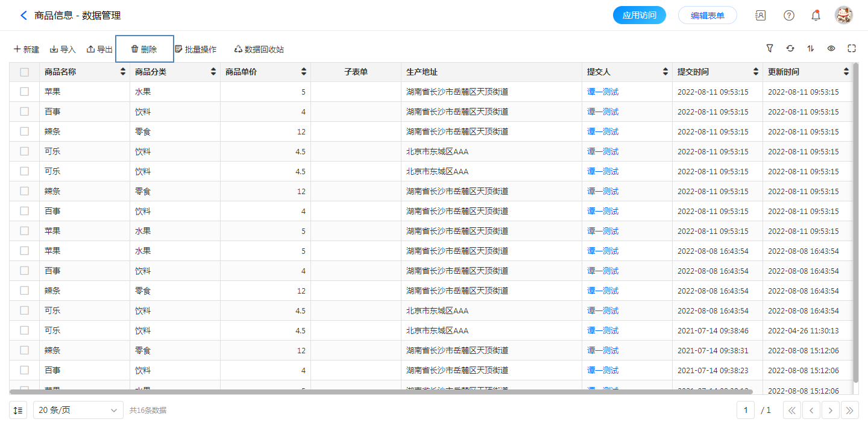Screen dimensions: 868x422
Task: Open the sort arrows icon in toolbar
Action: (x=811, y=49)
